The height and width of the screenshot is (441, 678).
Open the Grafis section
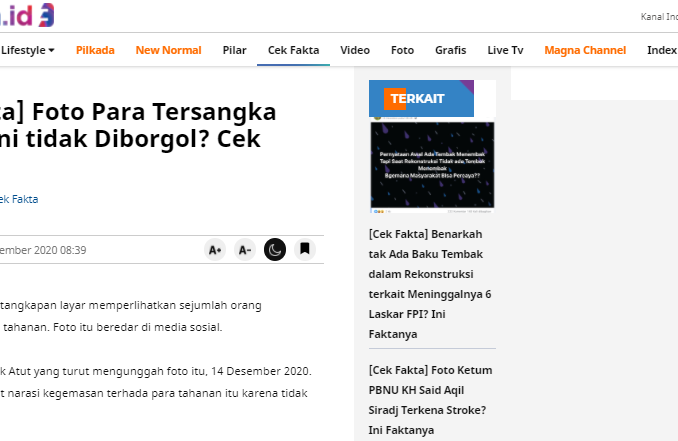[451, 50]
